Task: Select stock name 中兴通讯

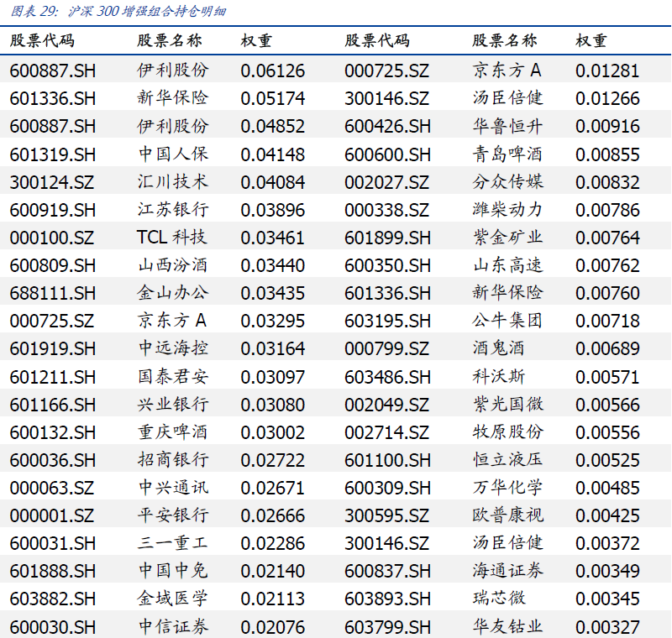Action: [x=173, y=487]
